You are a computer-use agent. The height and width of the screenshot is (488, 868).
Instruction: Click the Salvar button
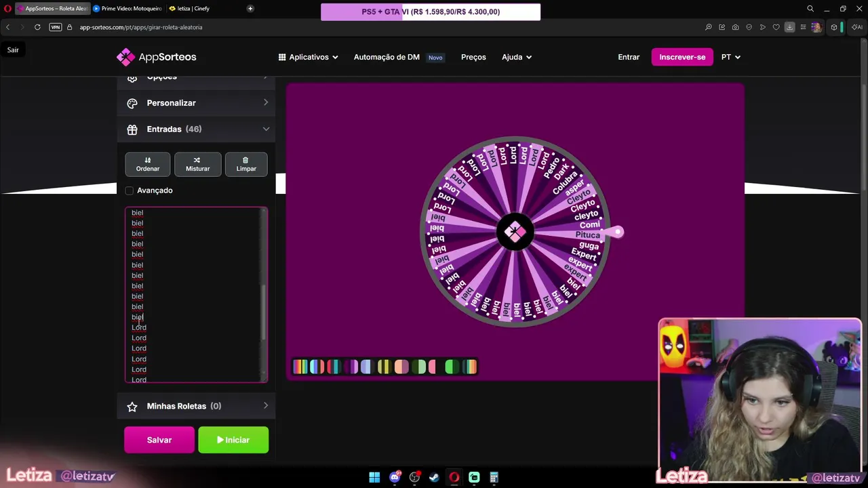pos(159,440)
